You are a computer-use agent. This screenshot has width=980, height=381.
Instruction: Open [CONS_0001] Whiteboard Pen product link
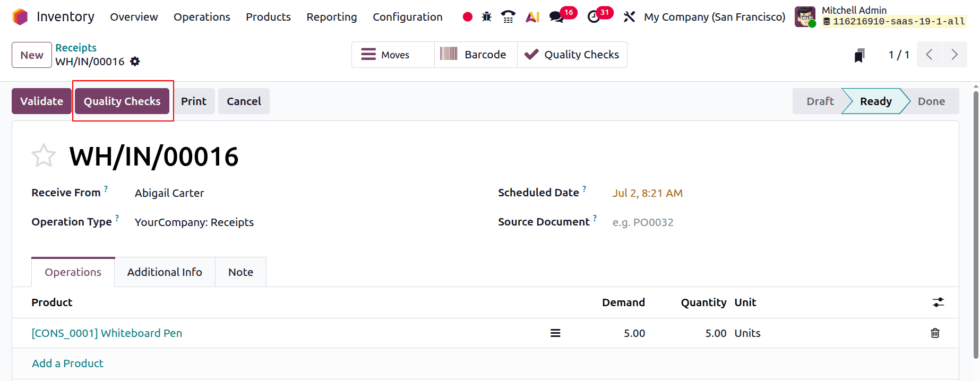[107, 333]
